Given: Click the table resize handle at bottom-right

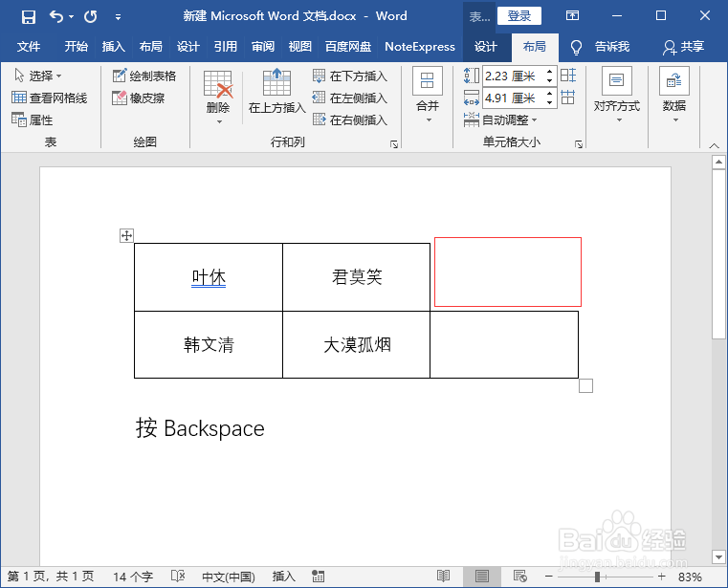Looking at the screenshot, I should [585, 385].
